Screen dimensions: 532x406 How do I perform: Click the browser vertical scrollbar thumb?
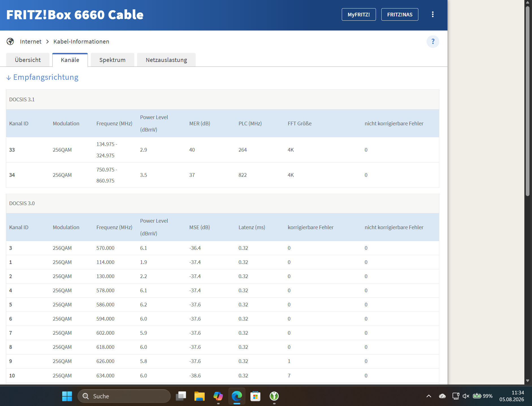point(527,101)
